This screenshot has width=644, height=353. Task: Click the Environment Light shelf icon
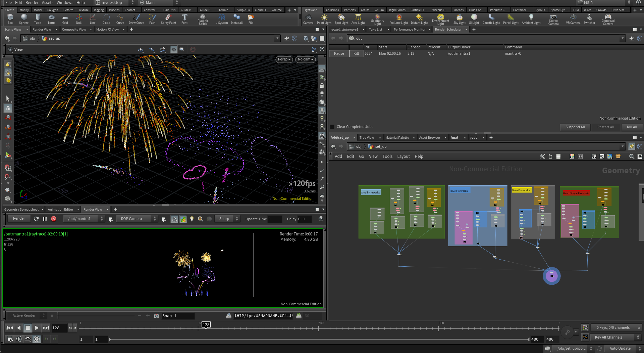440,19
